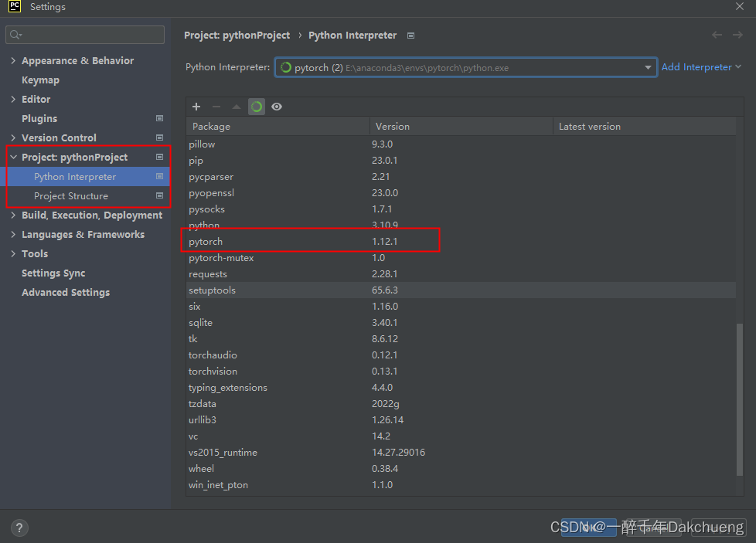Open the Python Interpreter dropdown list

[648, 67]
